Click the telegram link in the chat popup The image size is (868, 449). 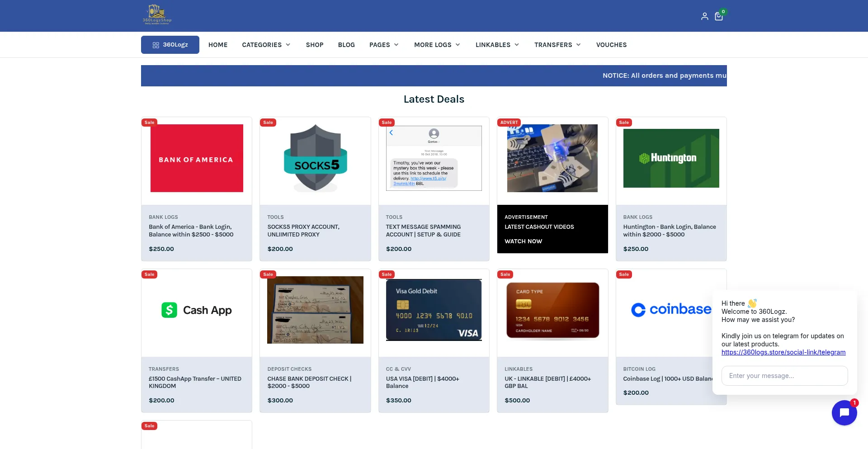click(x=783, y=352)
